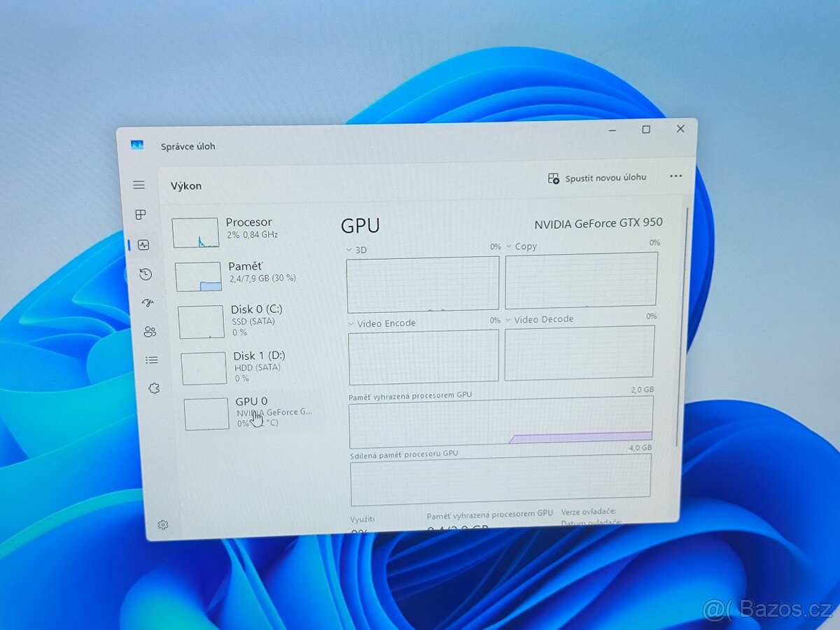The image size is (840, 630).
Task: Click Sdílená paměť procesoru GPU label
Action: pyautogui.click(x=405, y=454)
